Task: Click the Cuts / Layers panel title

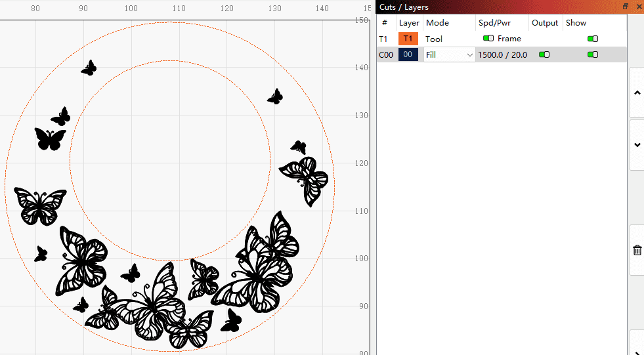Action: point(404,7)
